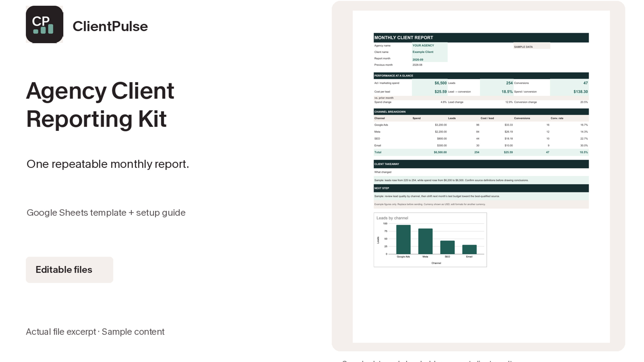Click the $6,500 ad spend value

[x=440, y=83]
